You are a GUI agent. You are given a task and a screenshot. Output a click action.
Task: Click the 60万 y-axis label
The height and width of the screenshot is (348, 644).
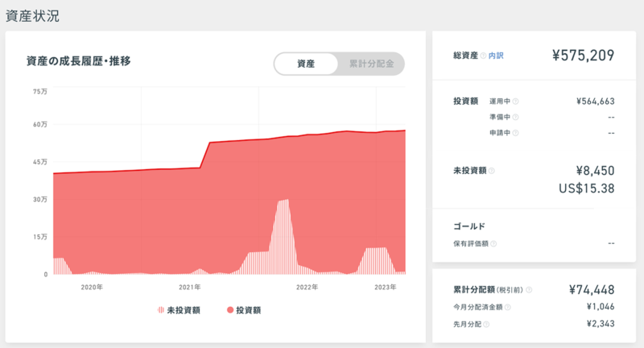[40, 125]
